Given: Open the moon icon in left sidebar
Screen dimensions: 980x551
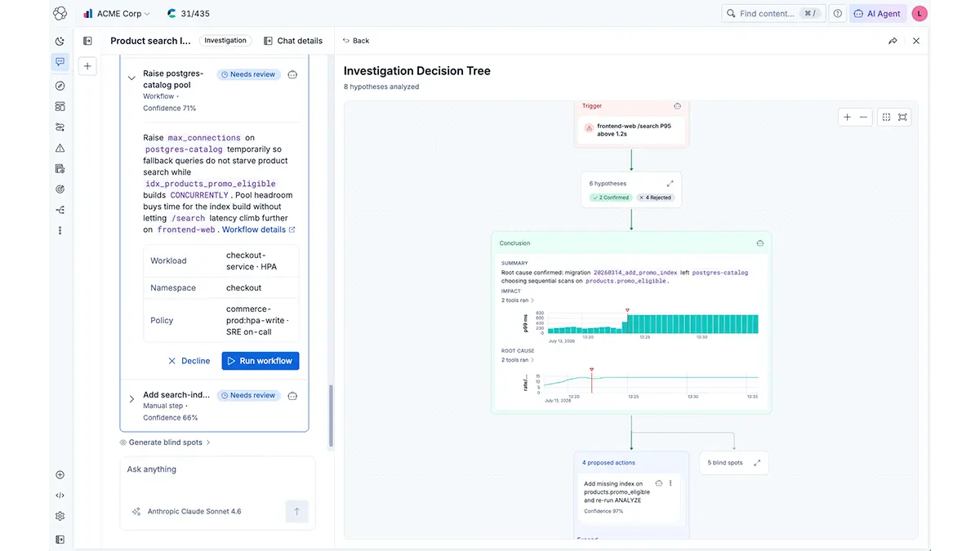Looking at the screenshot, I should pos(60,42).
